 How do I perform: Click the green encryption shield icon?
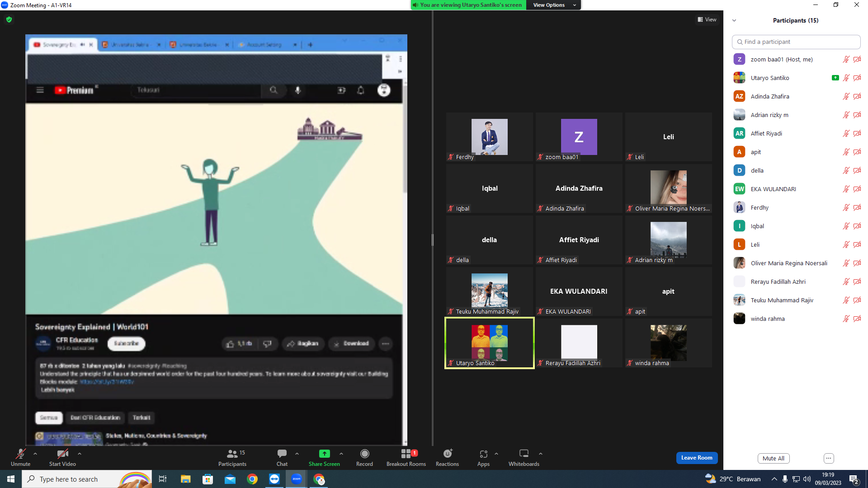[x=9, y=19]
